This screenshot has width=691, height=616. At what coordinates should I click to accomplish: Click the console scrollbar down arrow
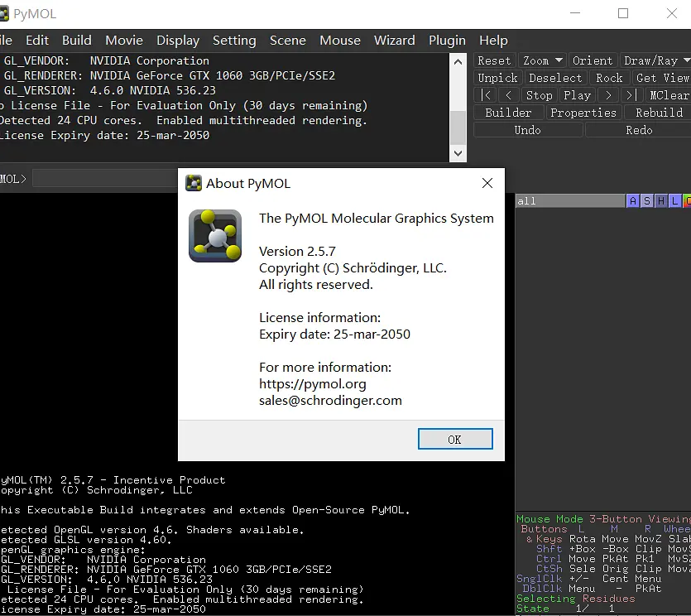click(458, 153)
